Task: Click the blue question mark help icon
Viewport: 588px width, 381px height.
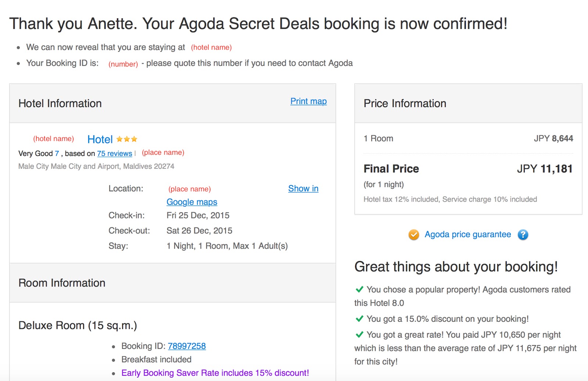Action: pos(523,235)
